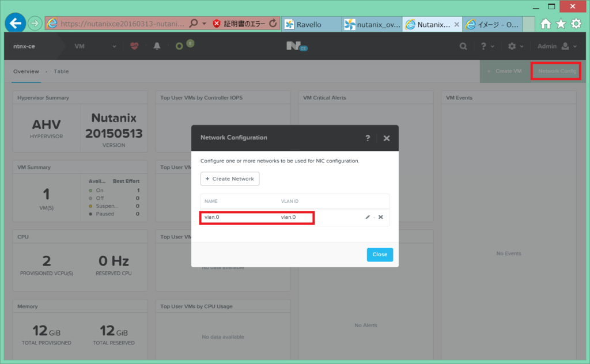Click the VM(S) count 1

tap(46, 195)
